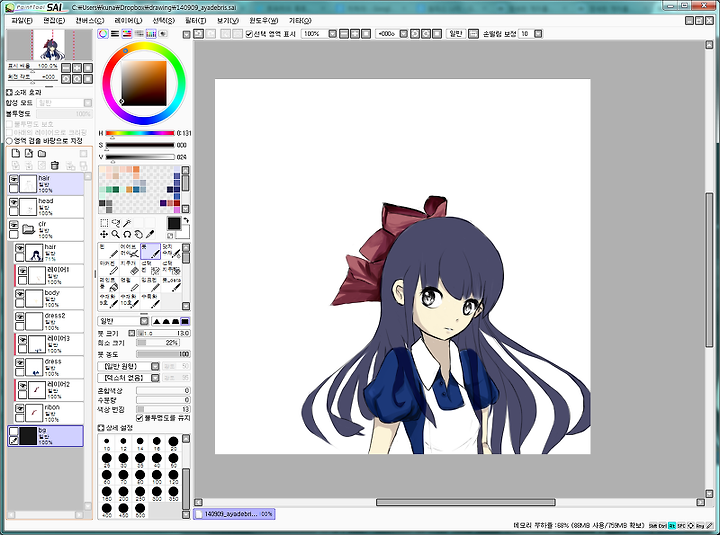Choose the airbrush tool in brush tray

point(129,251)
